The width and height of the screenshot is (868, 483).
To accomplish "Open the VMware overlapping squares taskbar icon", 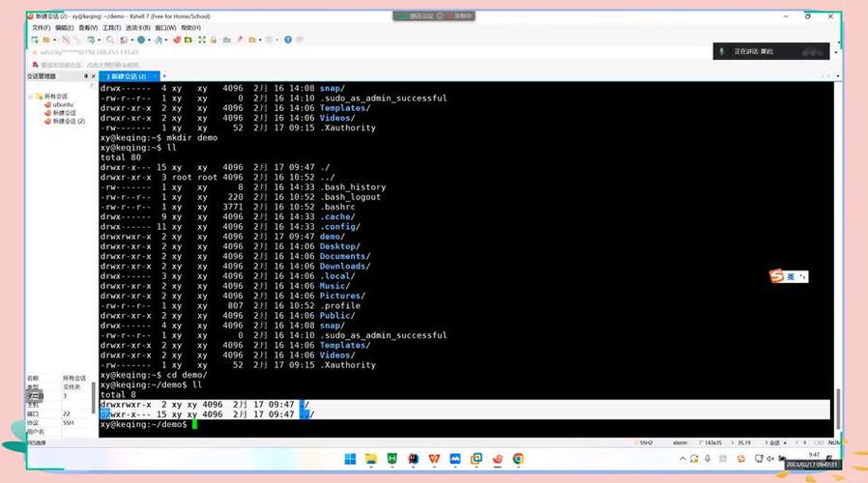I will click(x=477, y=459).
